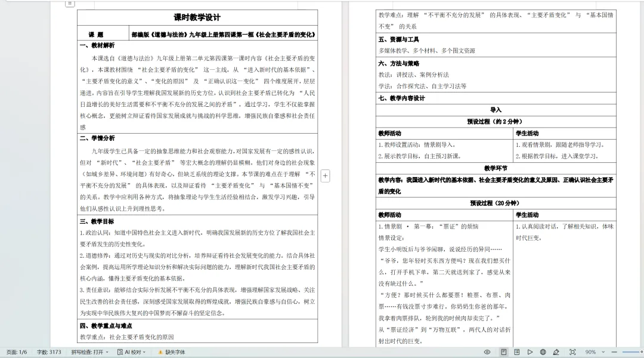Image resolution: width=644 pixels, height=358 pixels.
Task: Switch to page layout view
Action: coord(503,352)
